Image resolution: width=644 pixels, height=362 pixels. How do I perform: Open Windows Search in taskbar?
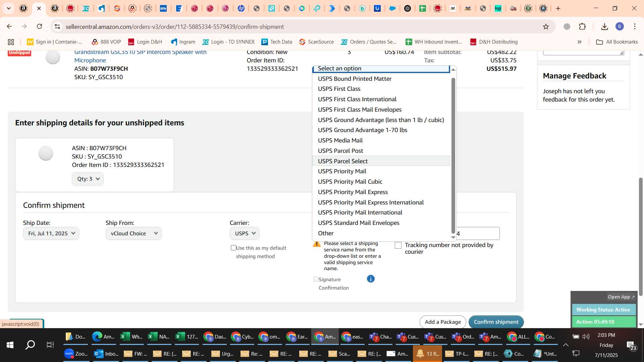point(30,345)
